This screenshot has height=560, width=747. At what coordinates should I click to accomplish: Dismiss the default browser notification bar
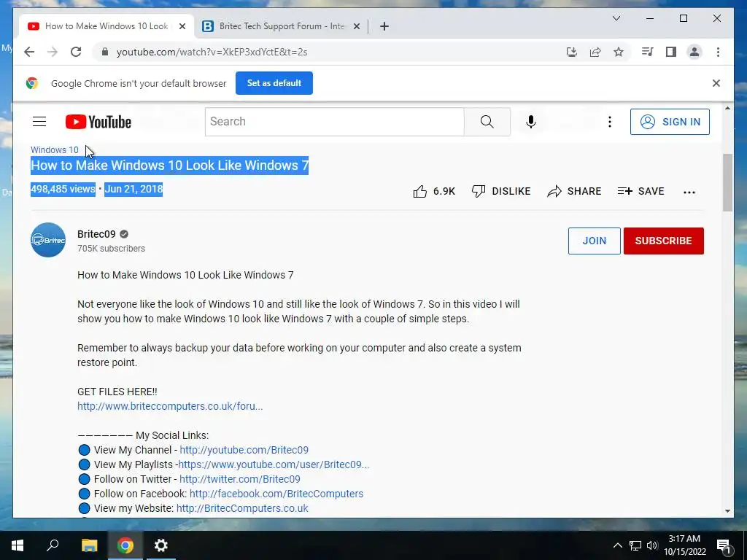click(716, 83)
